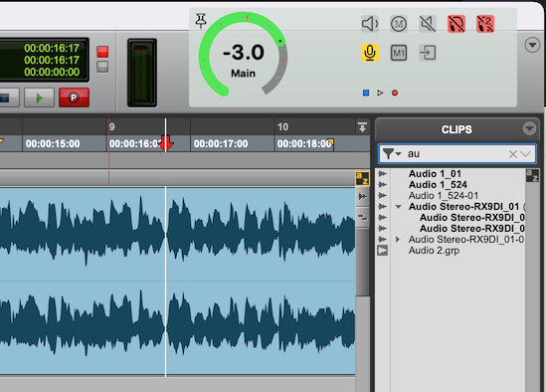Open the CLIPS list menu arrow
This screenshot has height=392, width=546.
(529, 128)
